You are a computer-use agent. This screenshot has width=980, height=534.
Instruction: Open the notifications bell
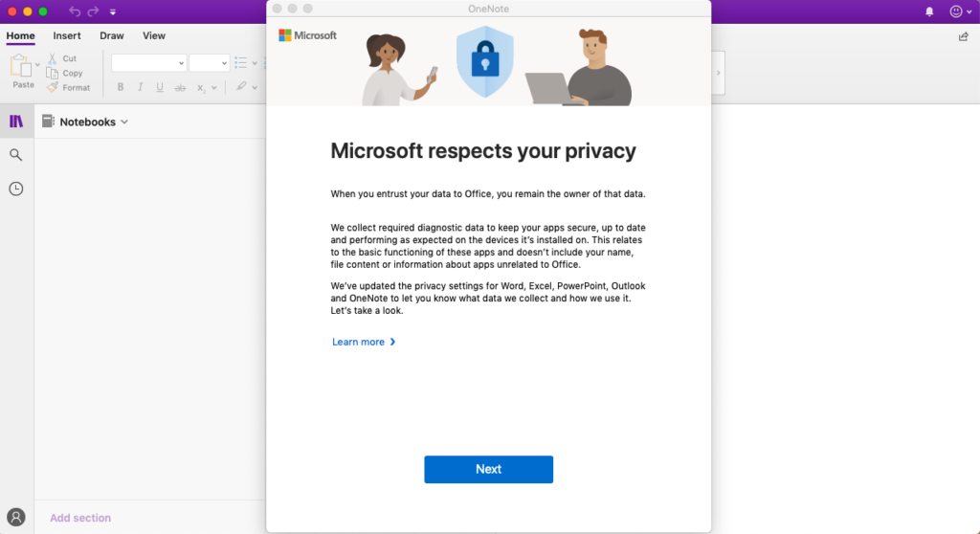click(x=929, y=11)
